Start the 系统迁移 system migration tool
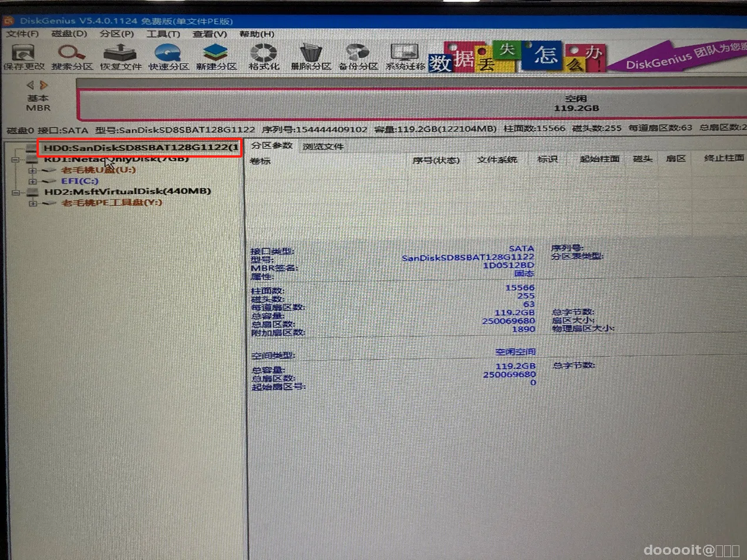Screen dimensions: 747x560 pos(405,57)
